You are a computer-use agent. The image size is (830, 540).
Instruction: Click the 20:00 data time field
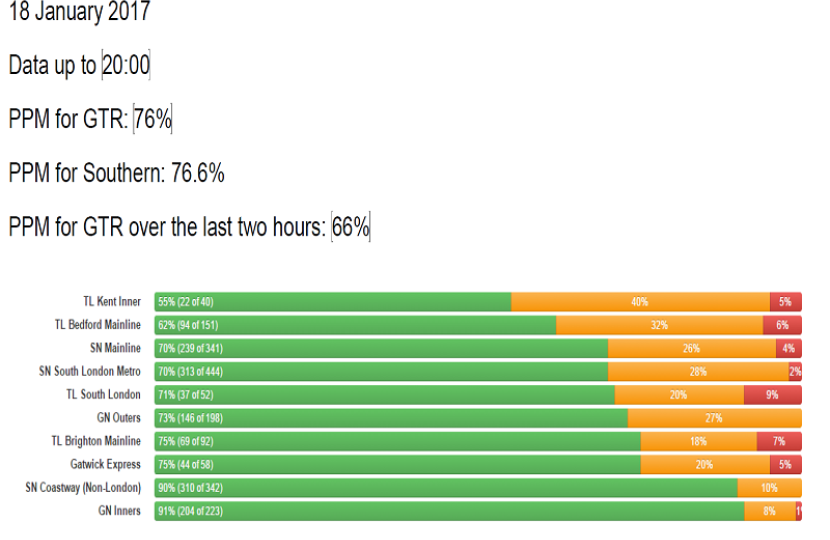tap(125, 66)
